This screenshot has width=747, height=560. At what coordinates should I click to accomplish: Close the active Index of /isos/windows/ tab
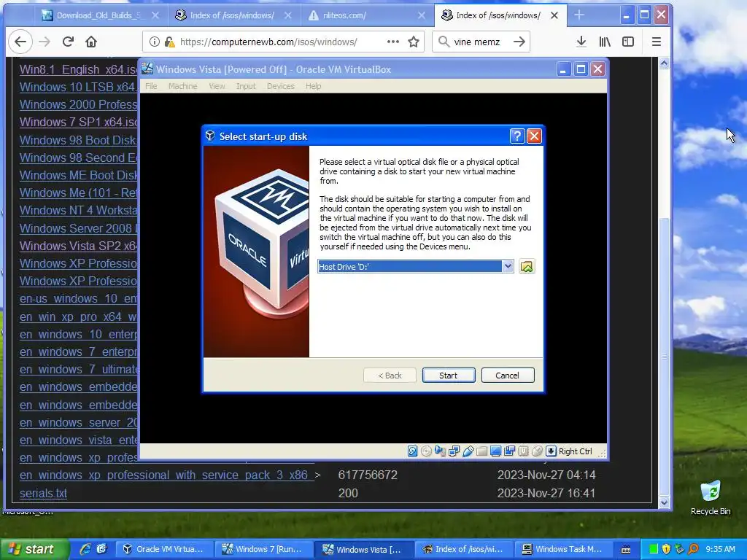[554, 15]
